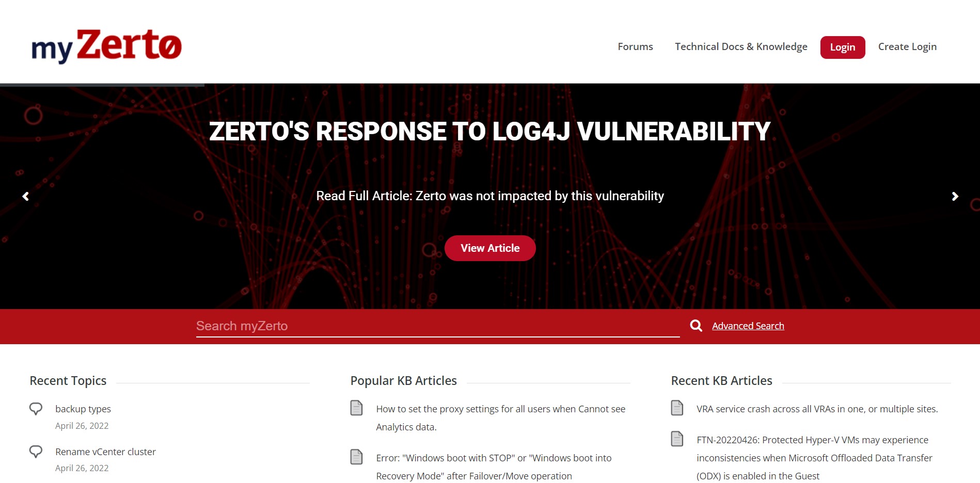980x483 pixels.
Task: Click 'Read Full Article' banner subtitle text
Action: click(490, 196)
